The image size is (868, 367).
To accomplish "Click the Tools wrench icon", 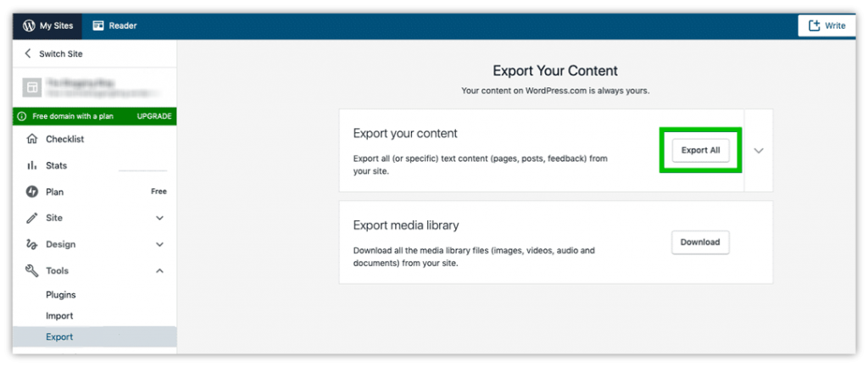I will [32, 270].
